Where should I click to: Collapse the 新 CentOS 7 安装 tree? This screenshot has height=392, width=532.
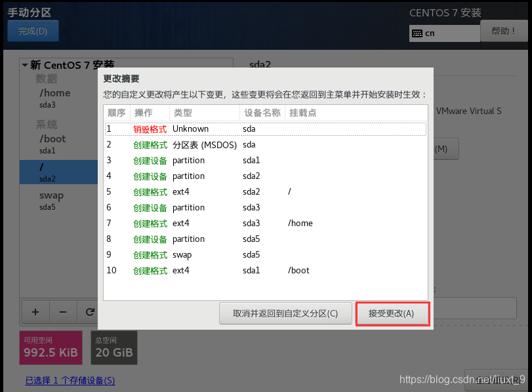pos(23,65)
